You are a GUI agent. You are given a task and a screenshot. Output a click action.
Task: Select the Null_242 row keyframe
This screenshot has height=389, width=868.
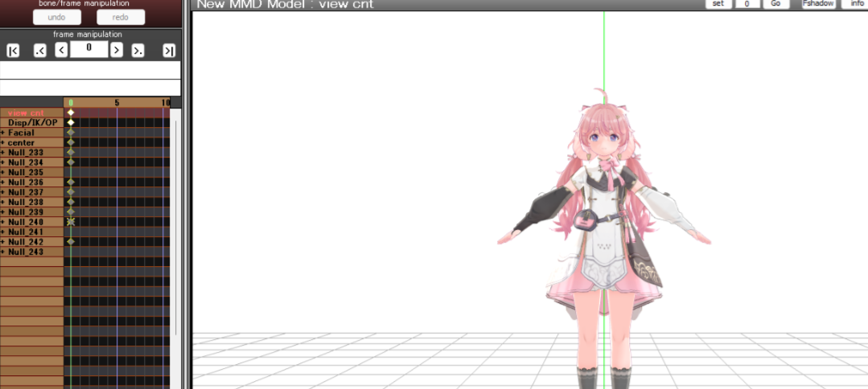pos(71,242)
